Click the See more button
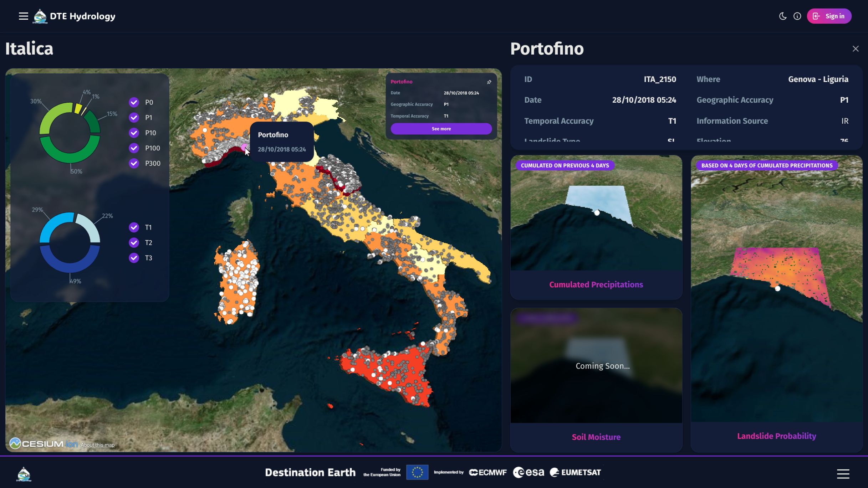 [441, 129]
